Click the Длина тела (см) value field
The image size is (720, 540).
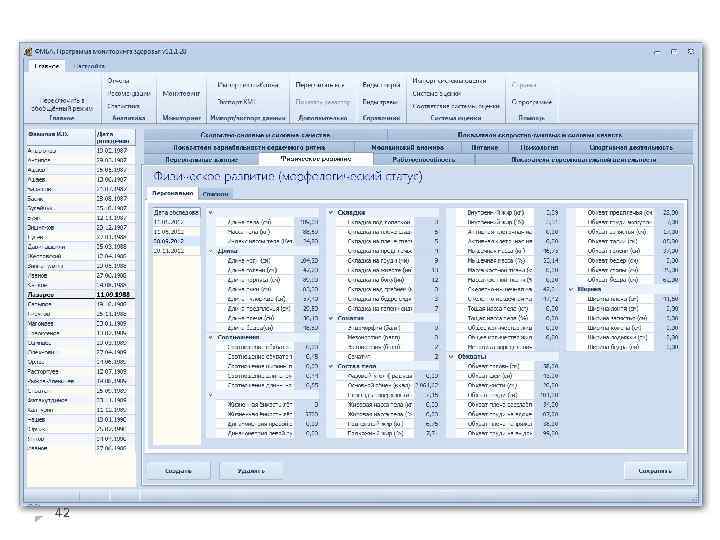(307, 222)
